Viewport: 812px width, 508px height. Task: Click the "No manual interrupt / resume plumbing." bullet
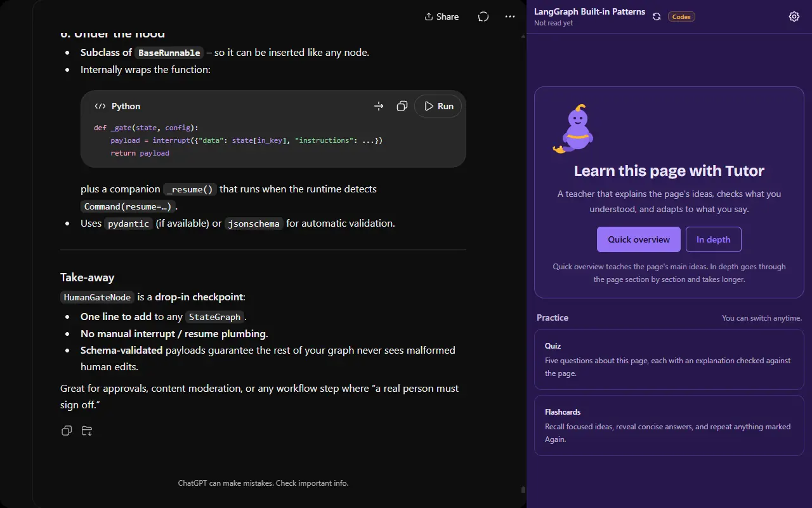click(174, 334)
